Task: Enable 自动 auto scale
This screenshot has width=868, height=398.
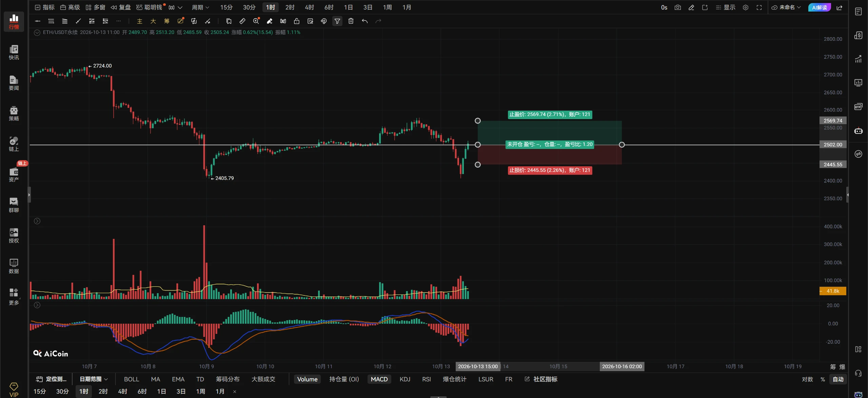Action: [838, 379]
